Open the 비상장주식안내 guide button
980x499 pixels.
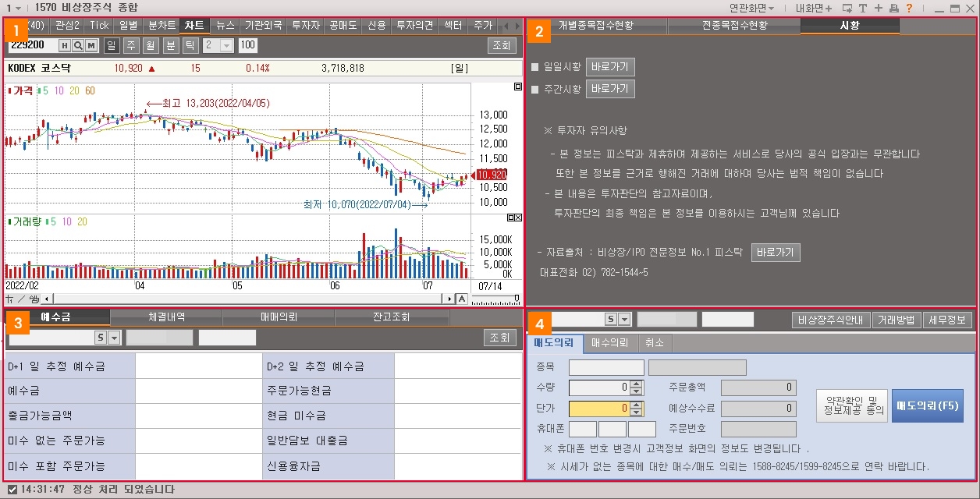click(830, 320)
